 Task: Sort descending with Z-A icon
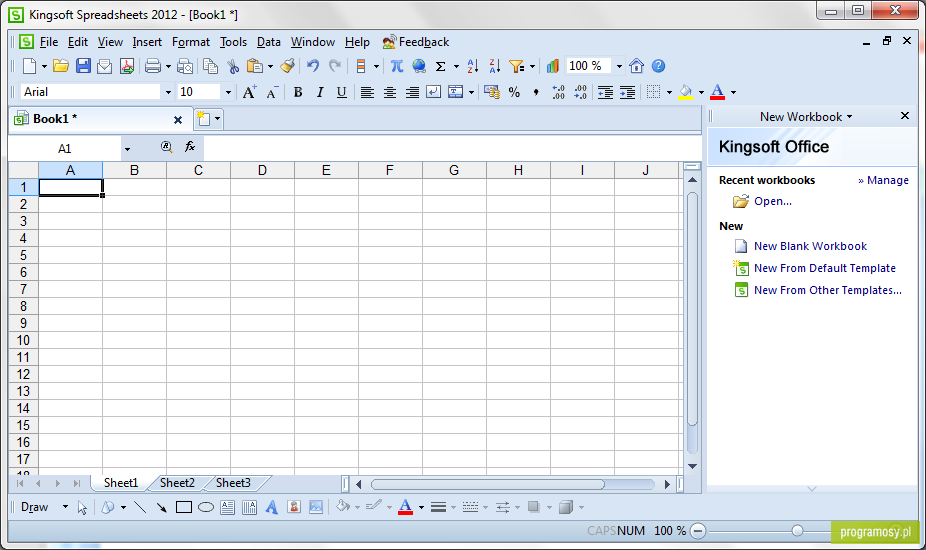(x=494, y=66)
